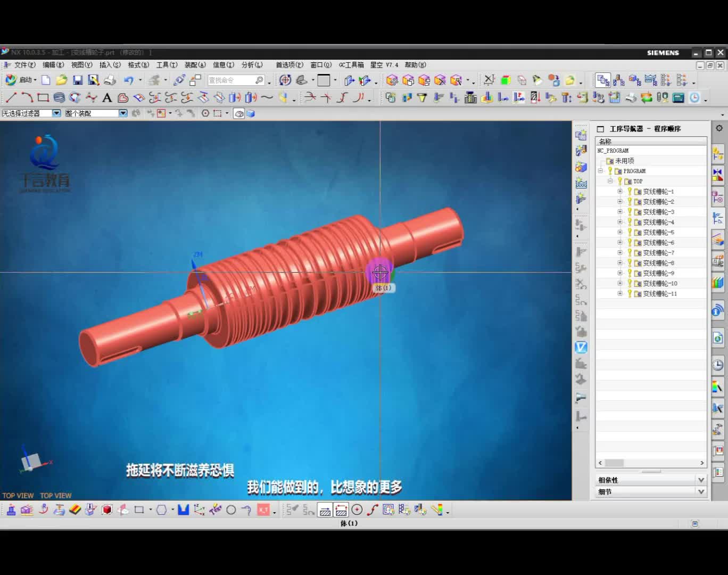Click the green cube Edit Object Display icon

(506, 80)
